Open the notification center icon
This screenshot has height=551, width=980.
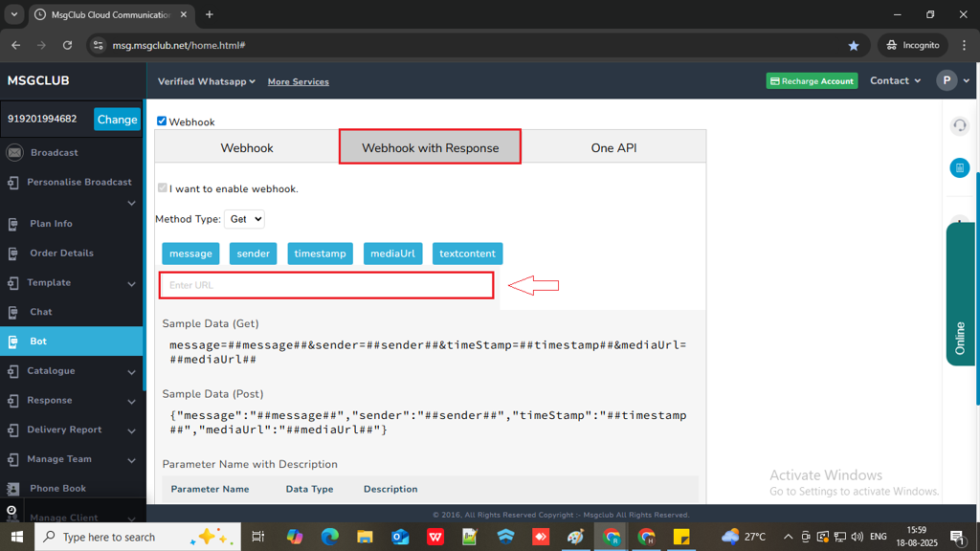coord(957,537)
